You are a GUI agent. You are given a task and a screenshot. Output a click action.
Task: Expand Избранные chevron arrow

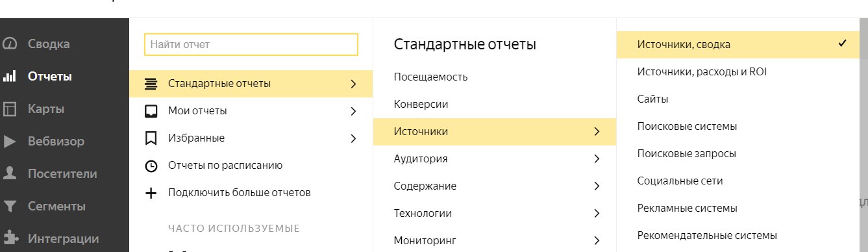[353, 138]
